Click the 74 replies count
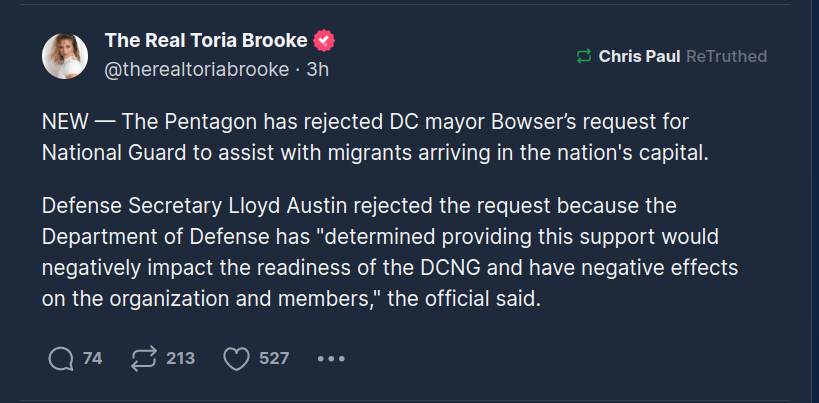The height and width of the screenshot is (403, 819). pyautogui.click(x=92, y=358)
